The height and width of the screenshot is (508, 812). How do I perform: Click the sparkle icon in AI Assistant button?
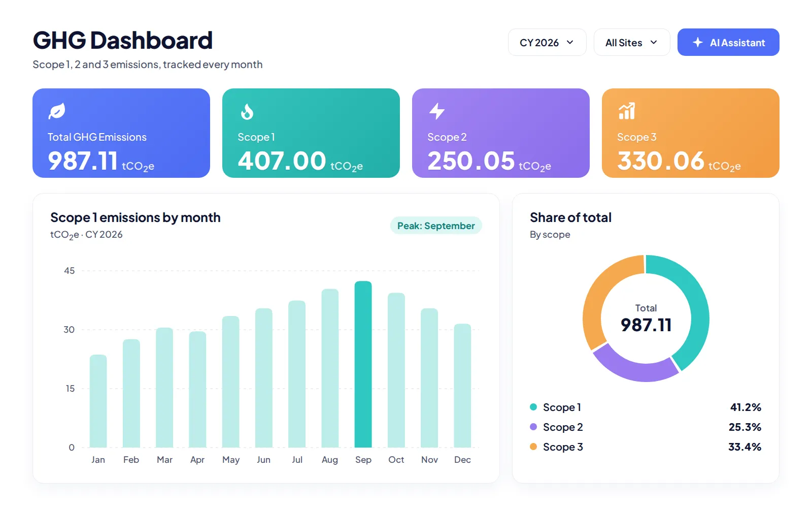point(698,43)
